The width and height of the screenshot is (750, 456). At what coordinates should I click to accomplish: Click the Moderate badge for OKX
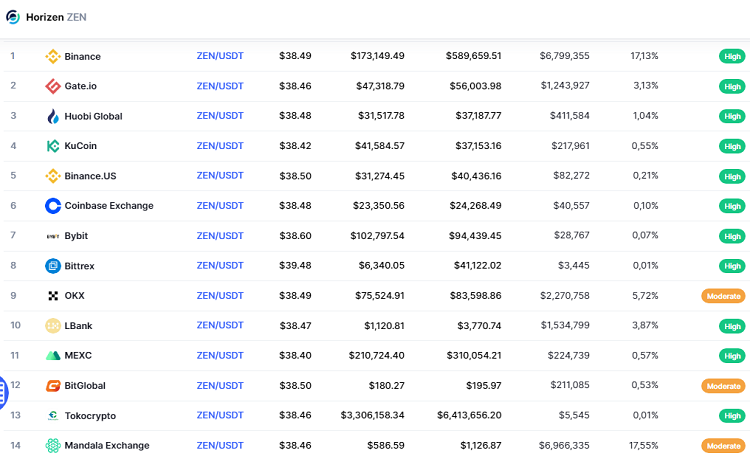point(722,296)
